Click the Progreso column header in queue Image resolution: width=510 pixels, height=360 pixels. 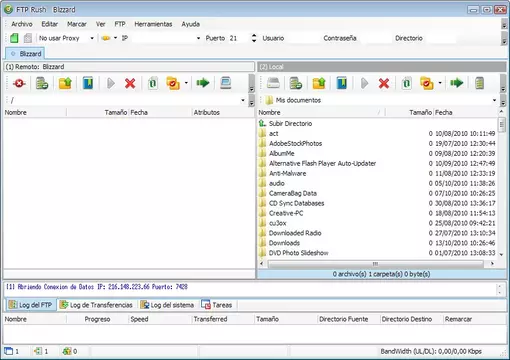coord(97,319)
